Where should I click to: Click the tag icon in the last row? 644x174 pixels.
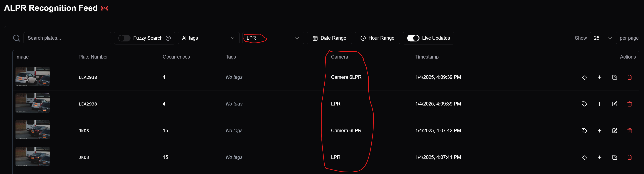pos(584,157)
